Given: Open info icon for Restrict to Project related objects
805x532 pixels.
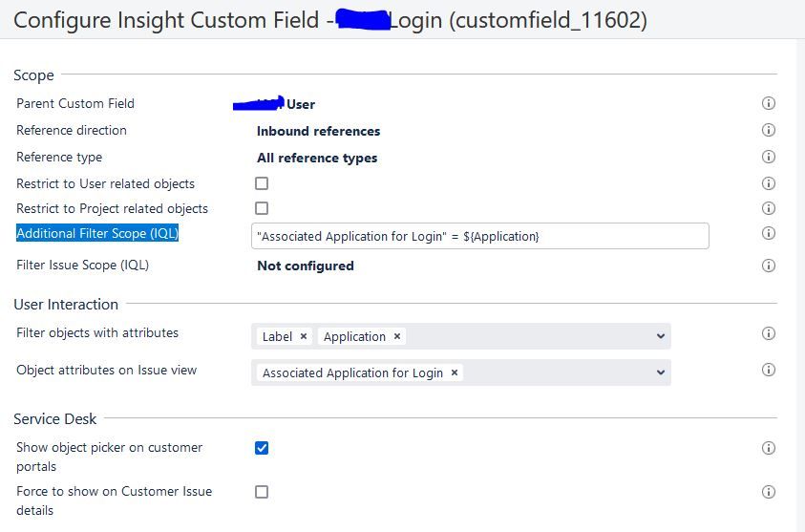Looking at the screenshot, I should tap(768, 208).
